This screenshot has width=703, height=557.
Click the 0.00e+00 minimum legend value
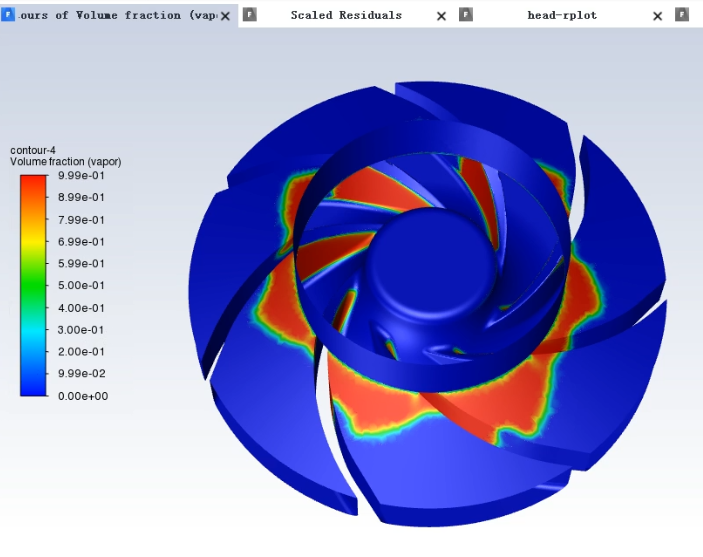(x=82, y=396)
